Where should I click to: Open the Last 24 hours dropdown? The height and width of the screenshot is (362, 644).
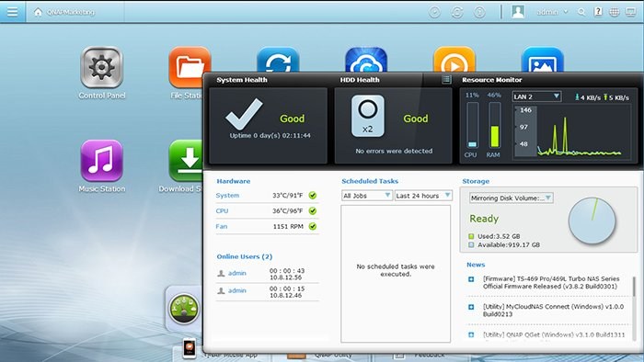pos(423,196)
